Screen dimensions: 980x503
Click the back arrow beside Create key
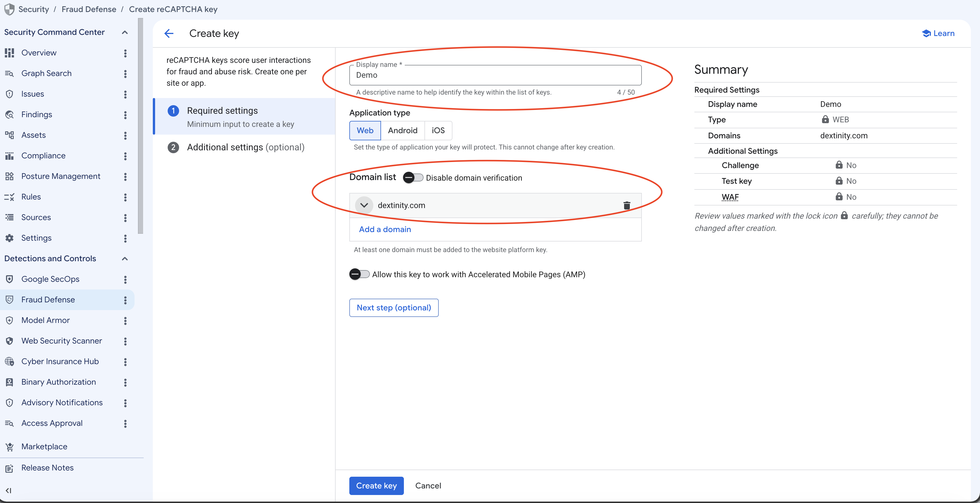[169, 33]
